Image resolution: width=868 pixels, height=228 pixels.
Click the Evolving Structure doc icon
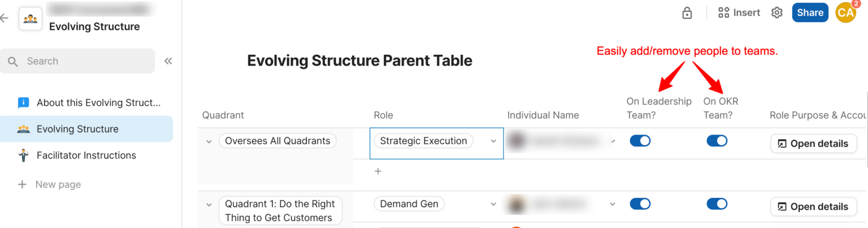[31, 19]
